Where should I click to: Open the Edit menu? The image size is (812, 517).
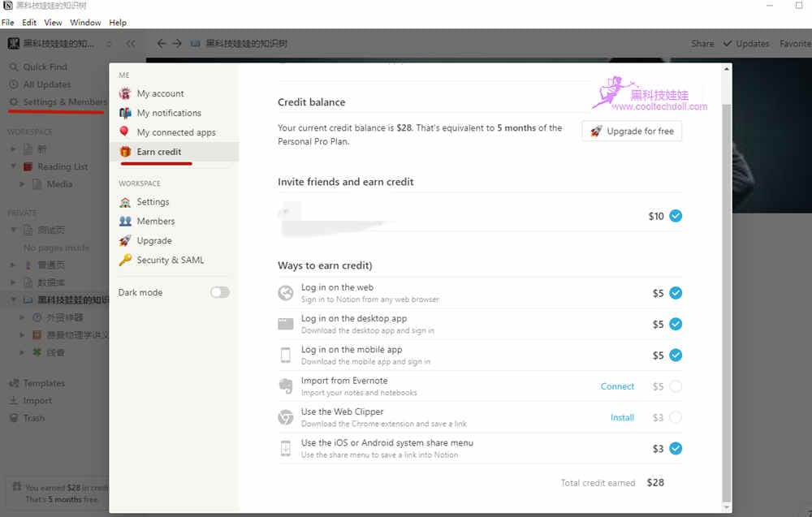pos(29,22)
